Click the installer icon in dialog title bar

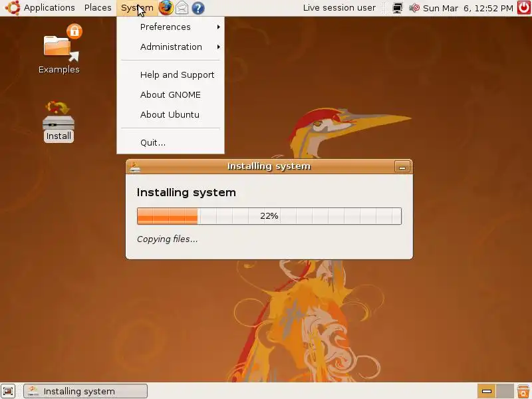(135, 167)
